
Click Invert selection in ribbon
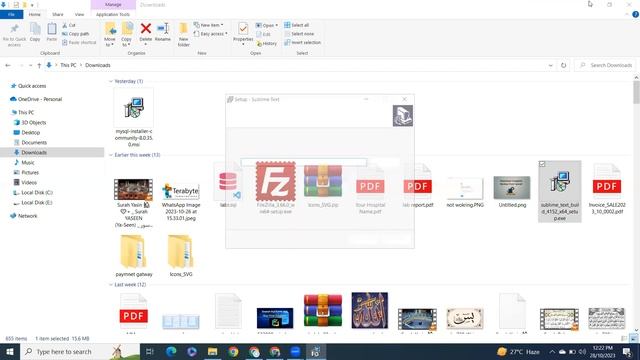[x=302, y=42]
